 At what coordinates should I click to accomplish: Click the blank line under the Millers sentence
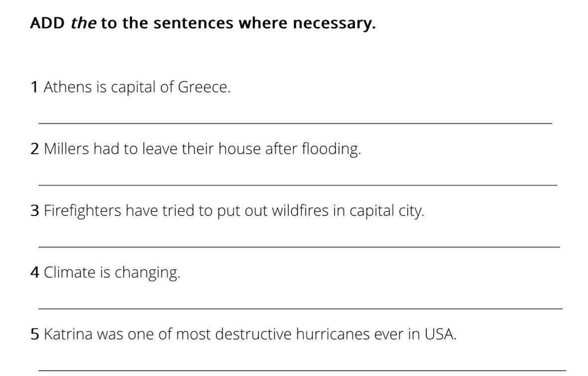(x=297, y=185)
